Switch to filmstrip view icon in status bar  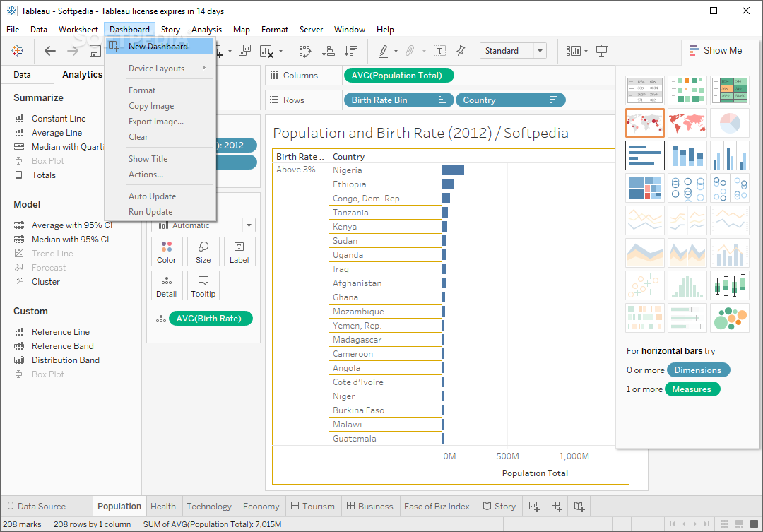click(739, 524)
